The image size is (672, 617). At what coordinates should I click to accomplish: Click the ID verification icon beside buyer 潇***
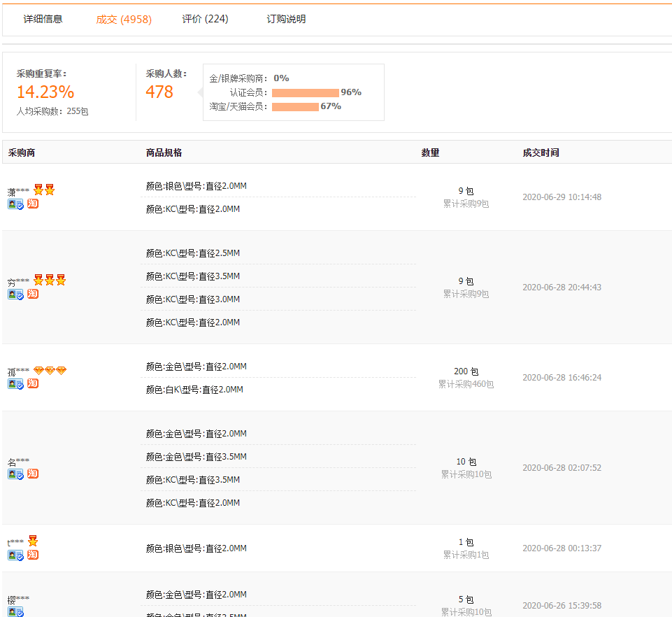pos(15,204)
